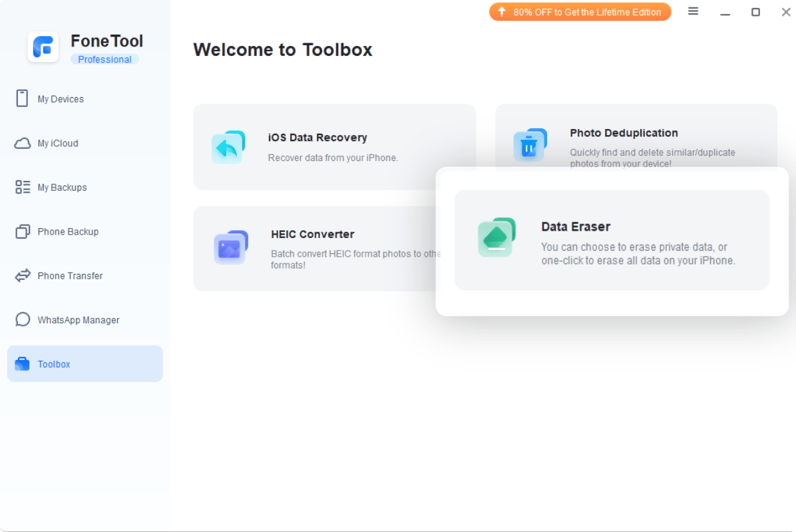
Task: Open the My Devices section label
Action: pyautogui.click(x=61, y=99)
